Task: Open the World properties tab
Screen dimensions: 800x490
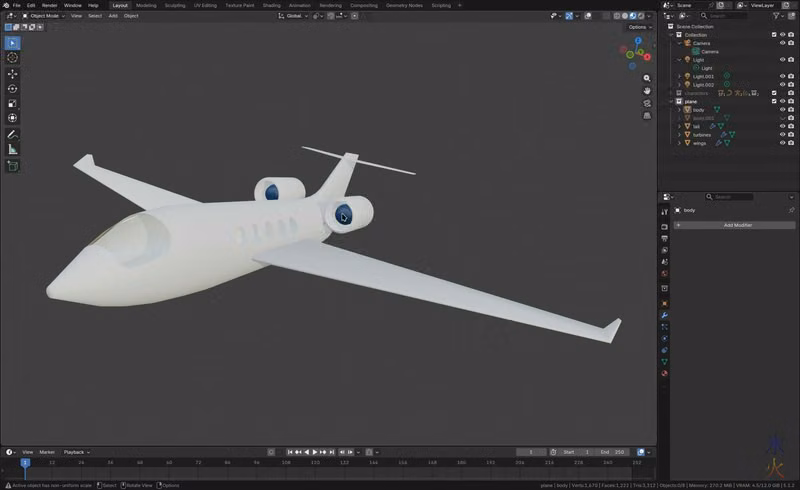Action: coord(664,274)
